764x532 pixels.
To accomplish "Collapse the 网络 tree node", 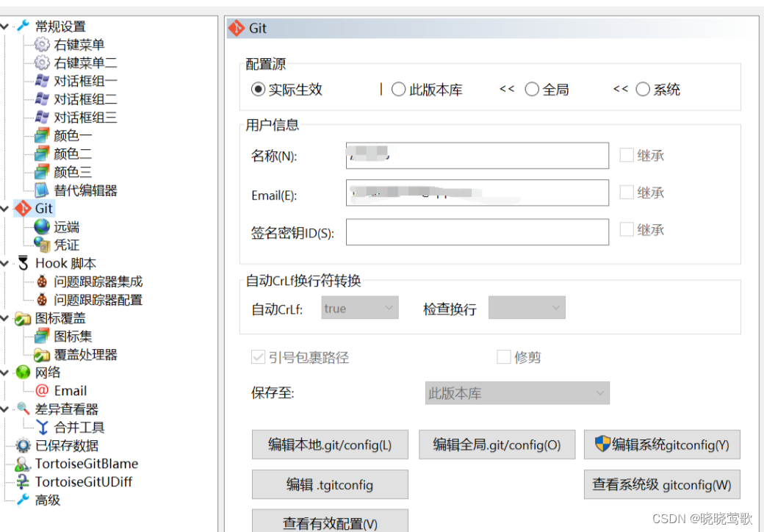I will pos(4,373).
